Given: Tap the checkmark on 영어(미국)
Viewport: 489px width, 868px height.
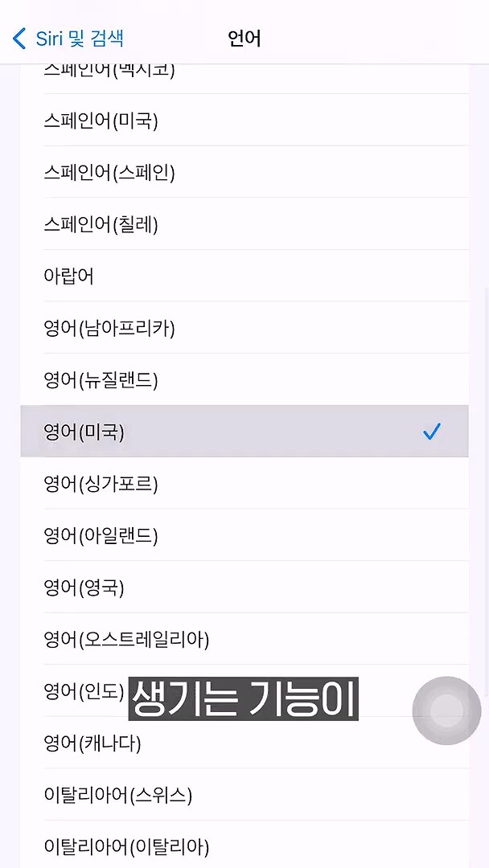Looking at the screenshot, I should click(x=432, y=432).
